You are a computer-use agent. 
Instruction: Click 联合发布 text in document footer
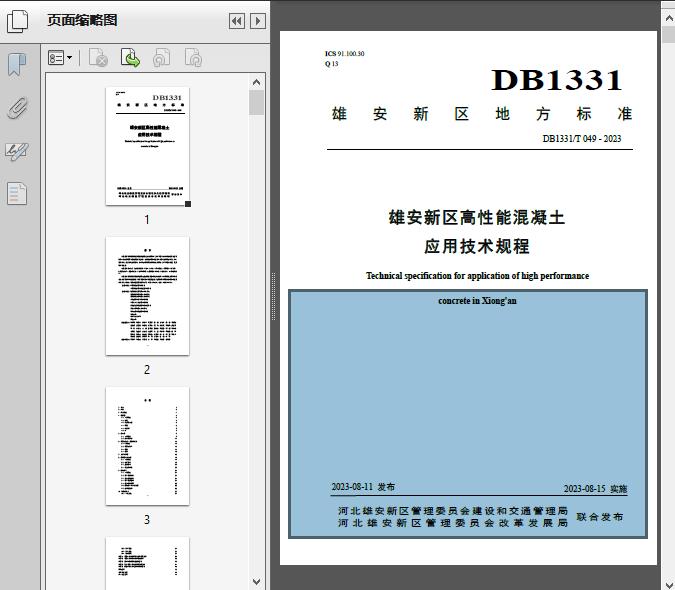tap(600, 517)
